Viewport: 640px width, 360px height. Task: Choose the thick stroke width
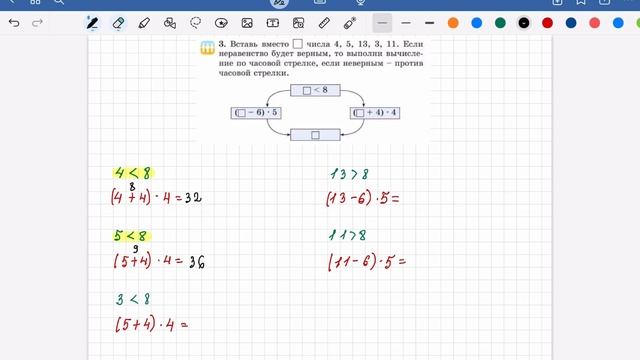429,23
